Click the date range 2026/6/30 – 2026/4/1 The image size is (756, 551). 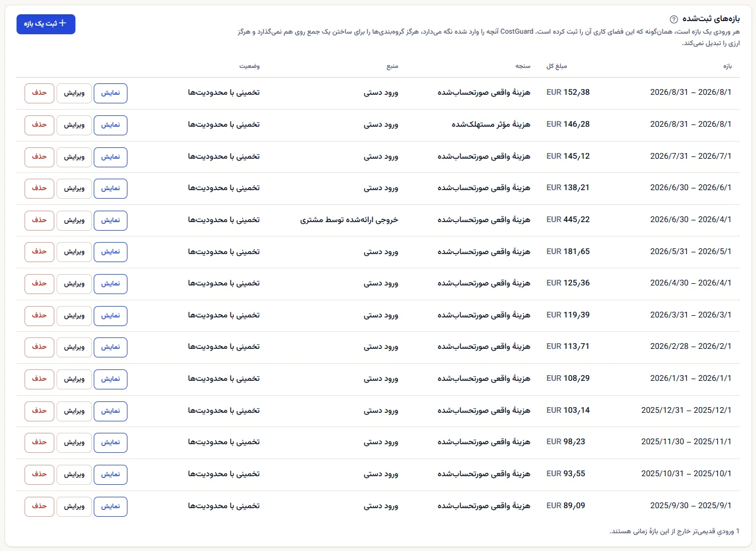(690, 220)
